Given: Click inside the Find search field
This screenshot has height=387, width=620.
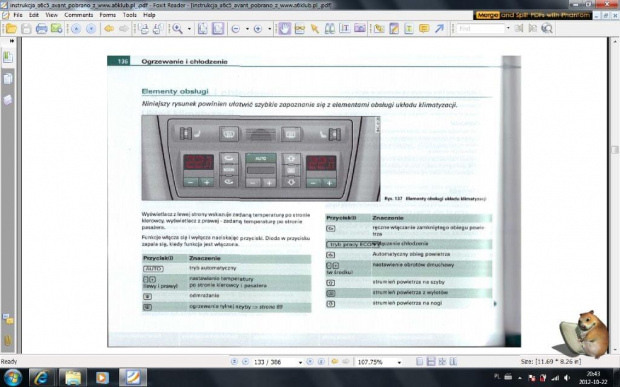Looking at the screenshot, I should pos(481,28).
